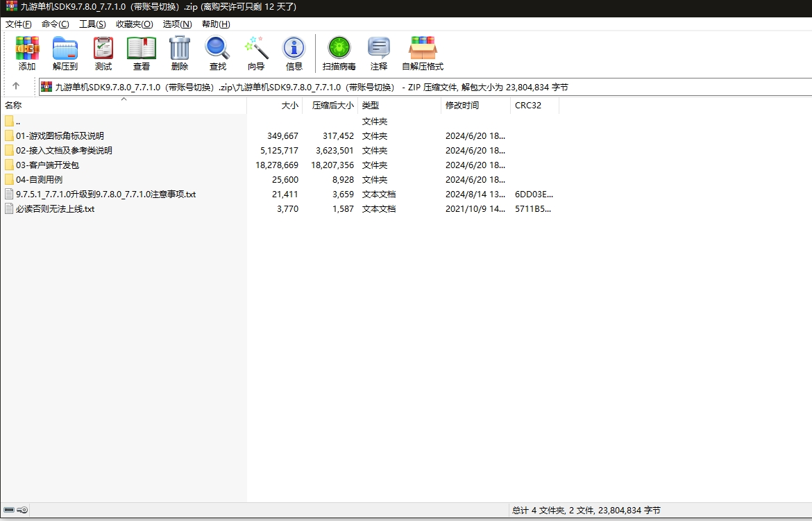Click the 注释 (Comment) toolbar icon

point(379,53)
